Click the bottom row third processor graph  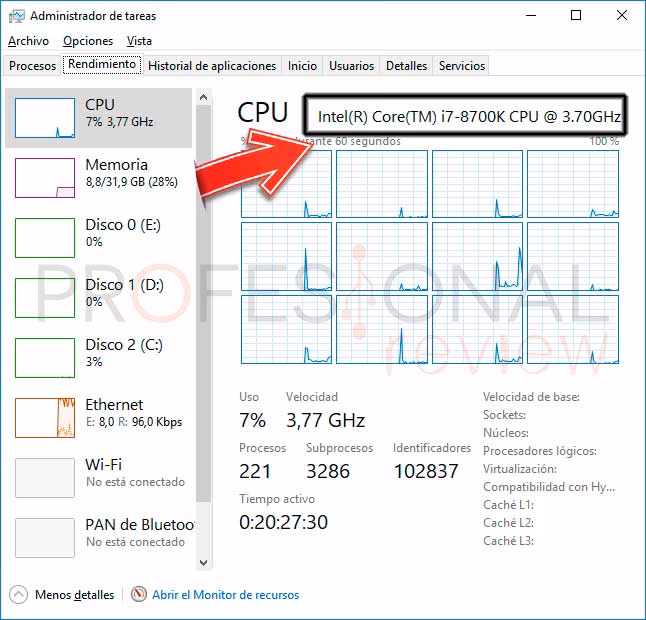[x=477, y=330]
